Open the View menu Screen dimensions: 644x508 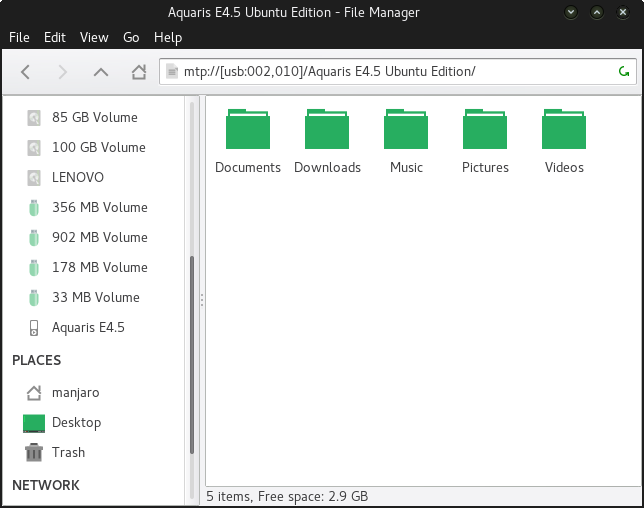click(x=94, y=37)
